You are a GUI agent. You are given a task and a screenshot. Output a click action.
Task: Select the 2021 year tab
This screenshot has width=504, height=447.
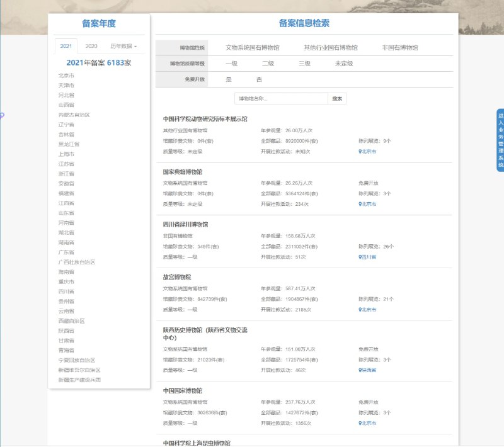66,45
